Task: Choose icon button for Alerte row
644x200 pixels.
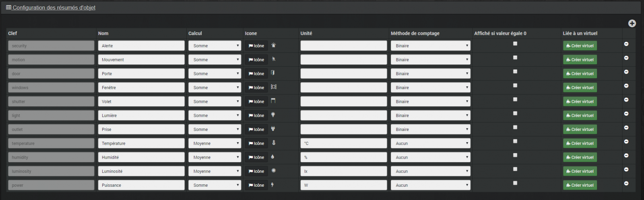Action: point(256,46)
